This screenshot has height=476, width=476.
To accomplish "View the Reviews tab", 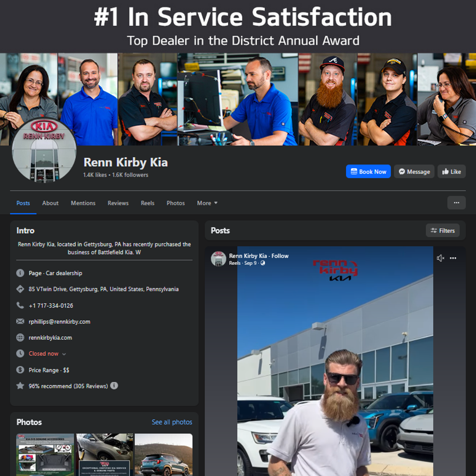I will tap(118, 203).
